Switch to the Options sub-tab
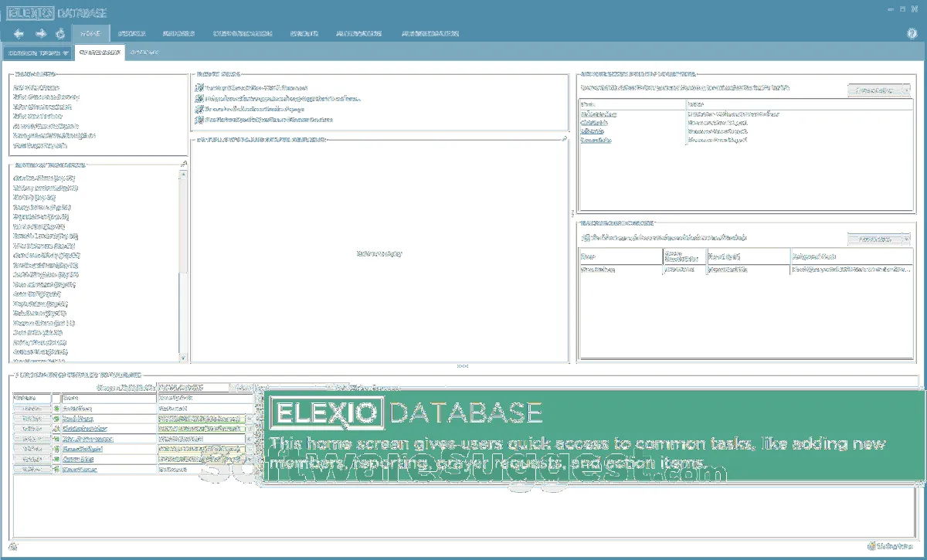This screenshot has height=560, width=927. (x=144, y=53)
